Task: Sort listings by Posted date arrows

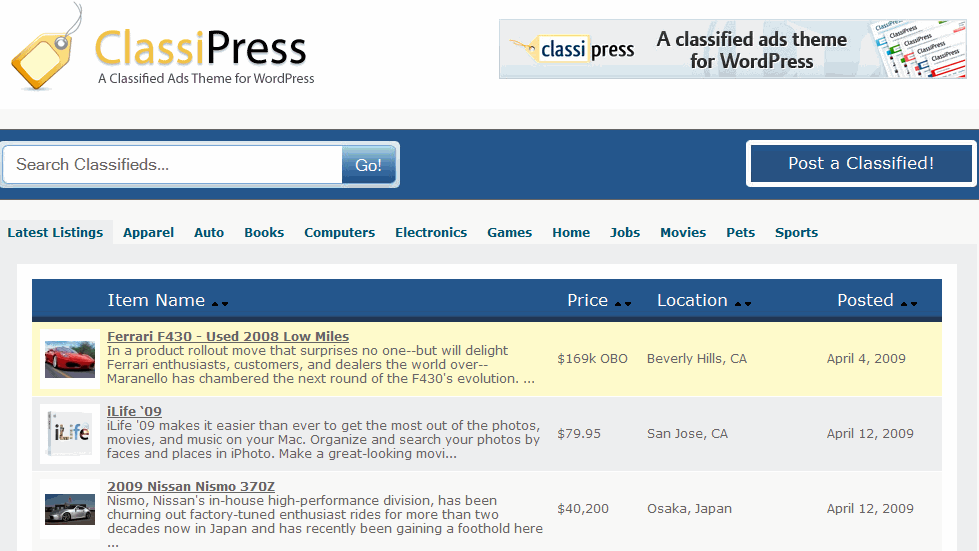Action: [x=909, y=304]
